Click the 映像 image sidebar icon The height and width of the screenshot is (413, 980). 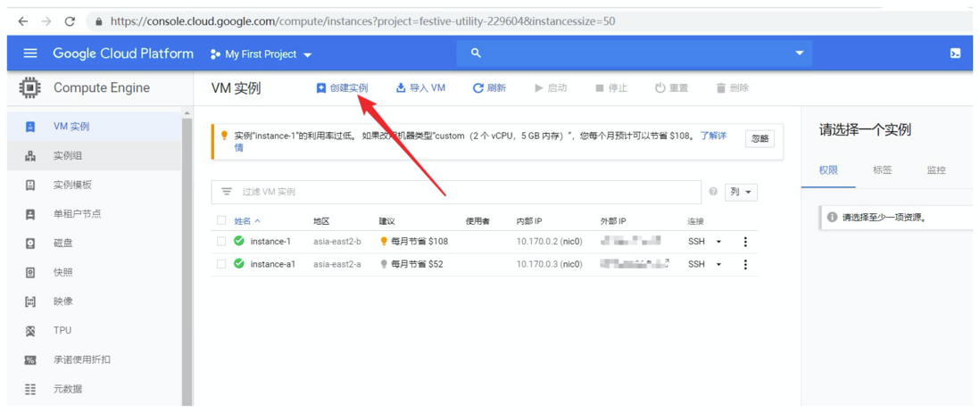click(x=30, y=301)
